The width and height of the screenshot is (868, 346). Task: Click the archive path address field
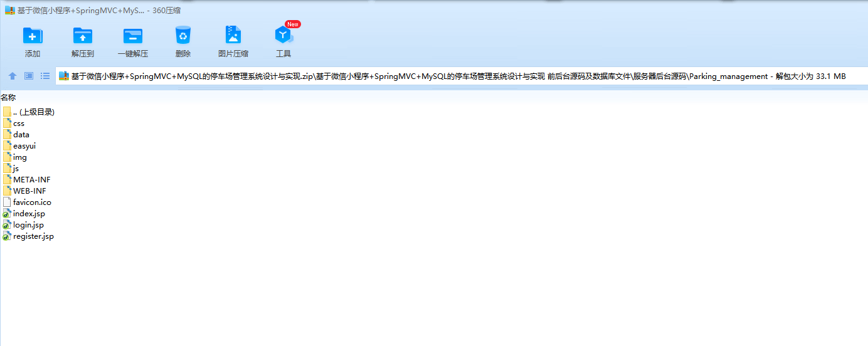tap(461, 76)
